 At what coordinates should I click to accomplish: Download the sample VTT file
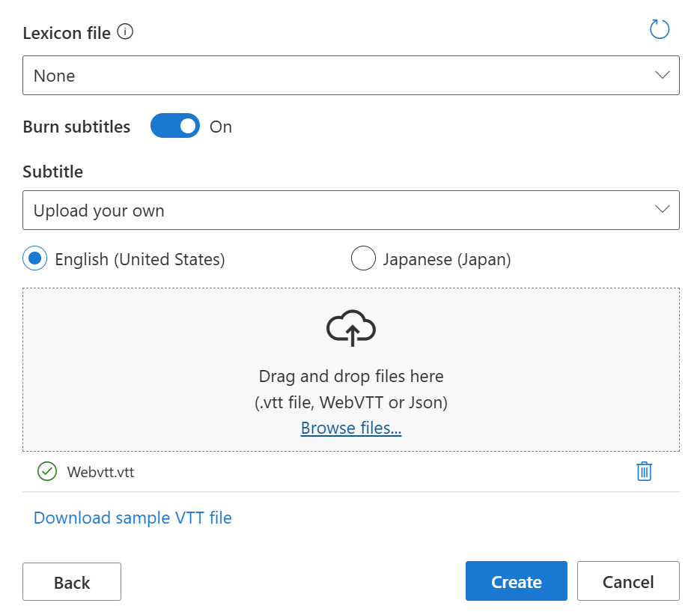point(132,518)
